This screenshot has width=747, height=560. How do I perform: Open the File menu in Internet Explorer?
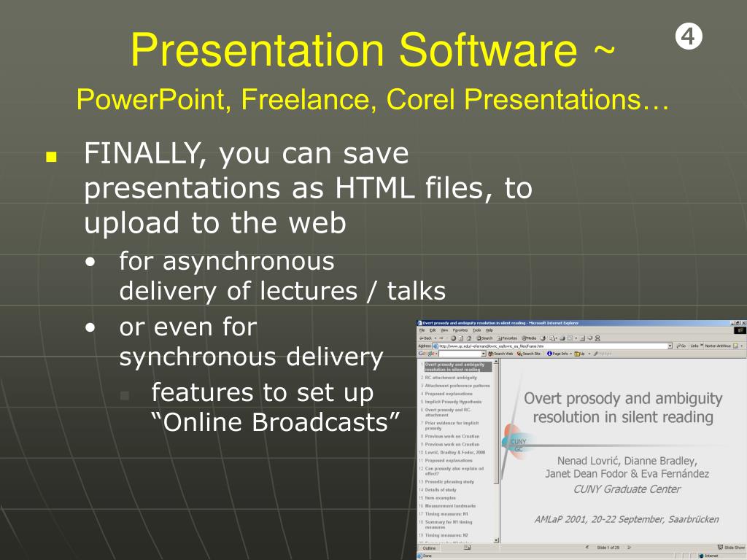coord(422,330)
